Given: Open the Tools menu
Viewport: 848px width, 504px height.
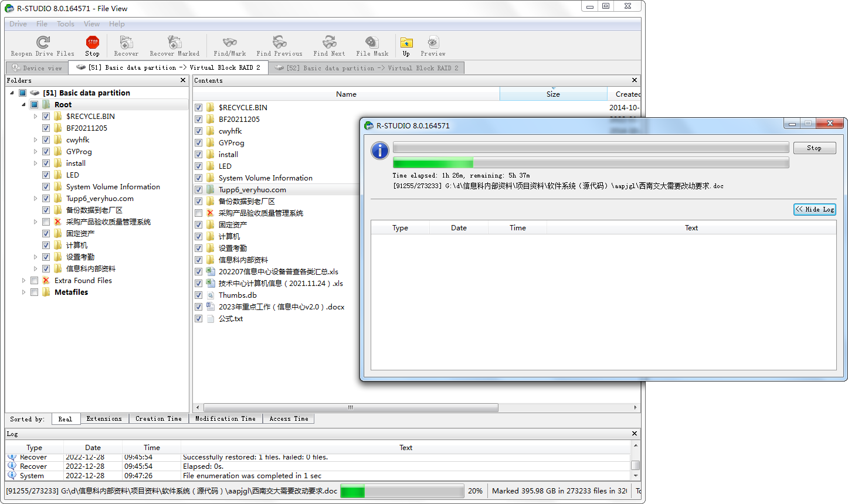Looking at the screenshot, I should (66, 24).
